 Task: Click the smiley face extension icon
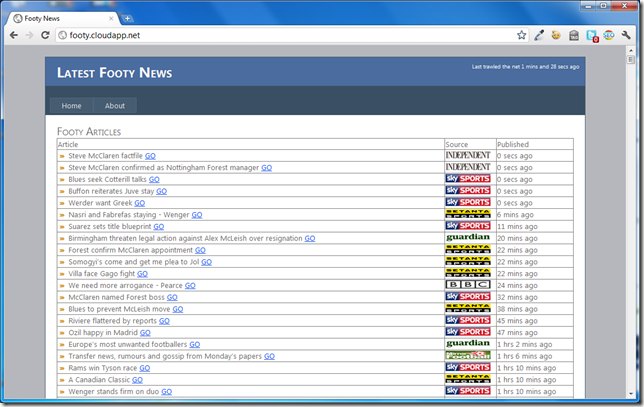click(556, 35)
